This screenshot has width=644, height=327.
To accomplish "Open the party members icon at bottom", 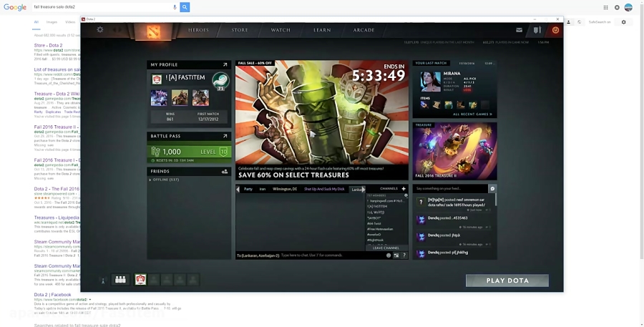I will 120,280.
